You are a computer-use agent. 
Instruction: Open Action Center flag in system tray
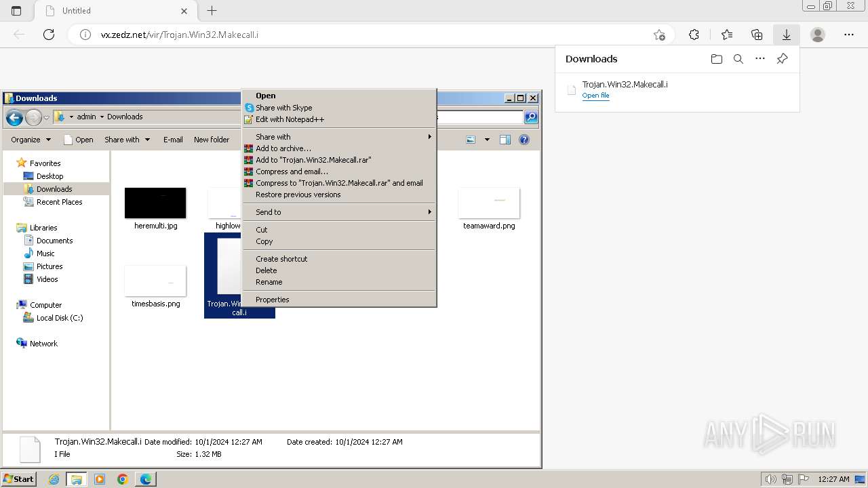tap(804, 479)
